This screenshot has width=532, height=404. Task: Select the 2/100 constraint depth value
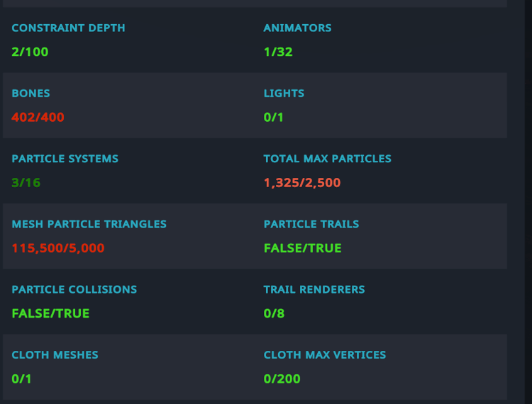click(x=30, y=52)
